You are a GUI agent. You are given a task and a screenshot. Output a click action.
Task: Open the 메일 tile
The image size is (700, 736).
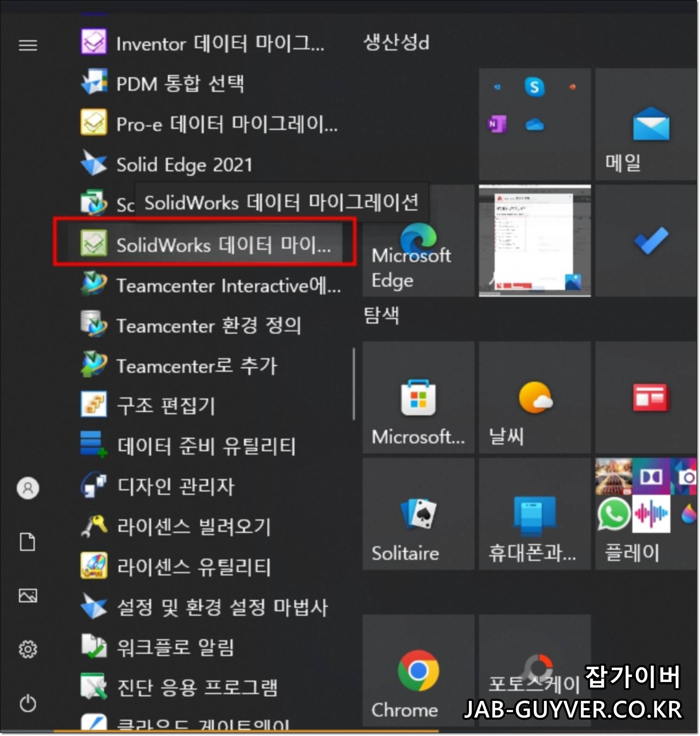[646, 124]
